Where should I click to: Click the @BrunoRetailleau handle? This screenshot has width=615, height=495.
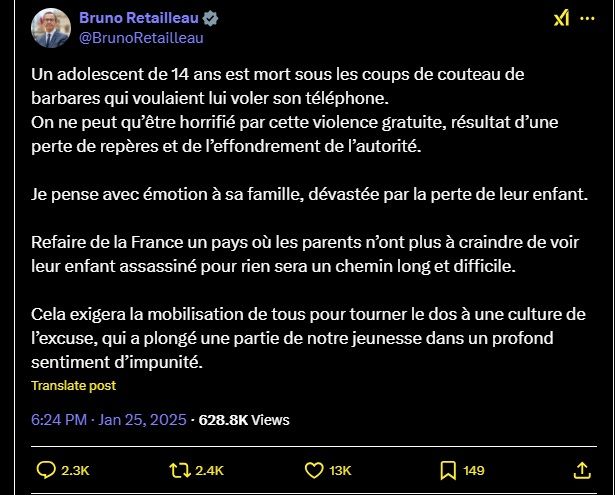(141, 38)
